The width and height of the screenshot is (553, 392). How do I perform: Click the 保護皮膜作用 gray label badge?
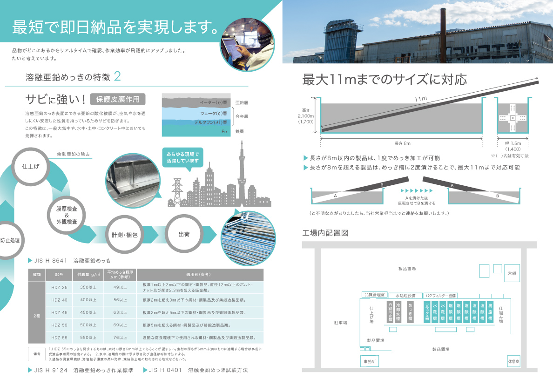pyautogui.click(x=118, y=99)
